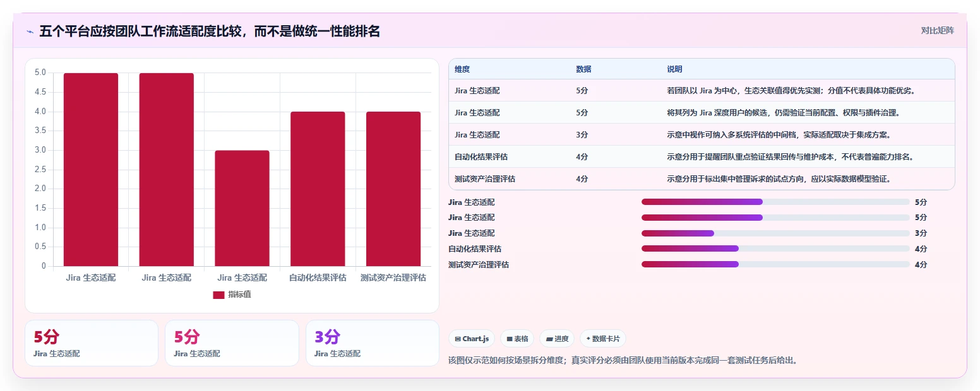Click the 进度 chip
The width and height of the screenshot is (980, 391).
coord(558,339)
